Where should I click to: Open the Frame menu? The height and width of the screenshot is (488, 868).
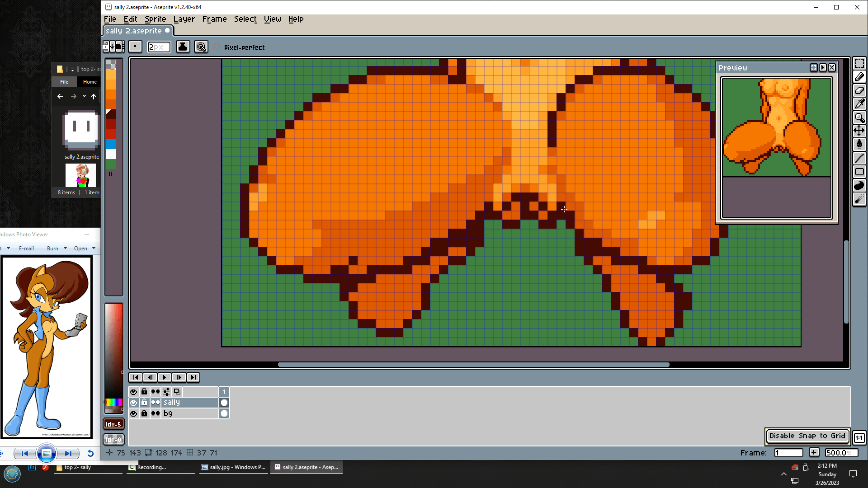(214, 19)
